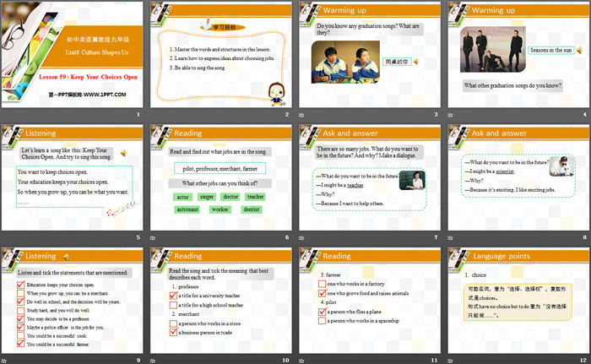Click the audio icon next to Seasons in the sun

(x=581, y=50)
